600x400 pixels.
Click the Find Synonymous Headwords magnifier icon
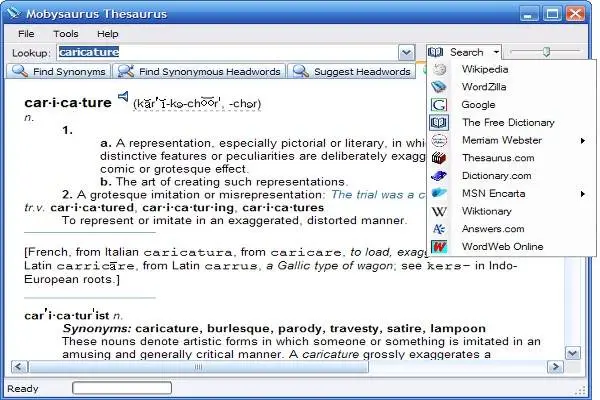(126, 71)
